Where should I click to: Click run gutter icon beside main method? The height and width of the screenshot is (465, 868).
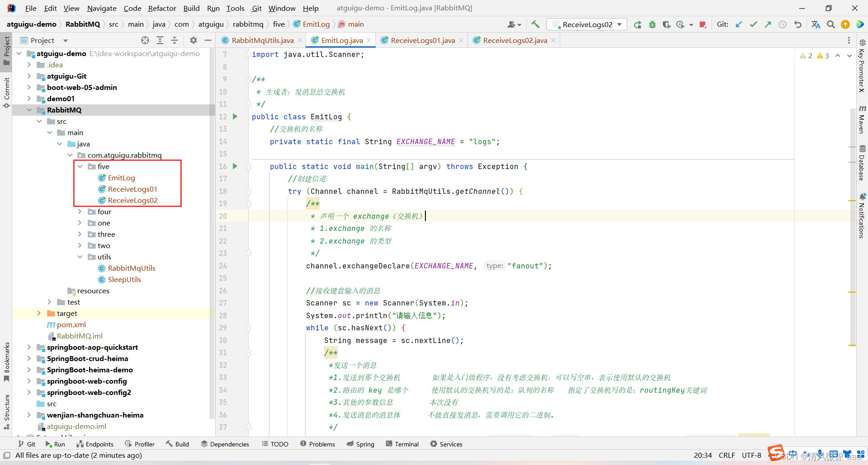point(235,166)
